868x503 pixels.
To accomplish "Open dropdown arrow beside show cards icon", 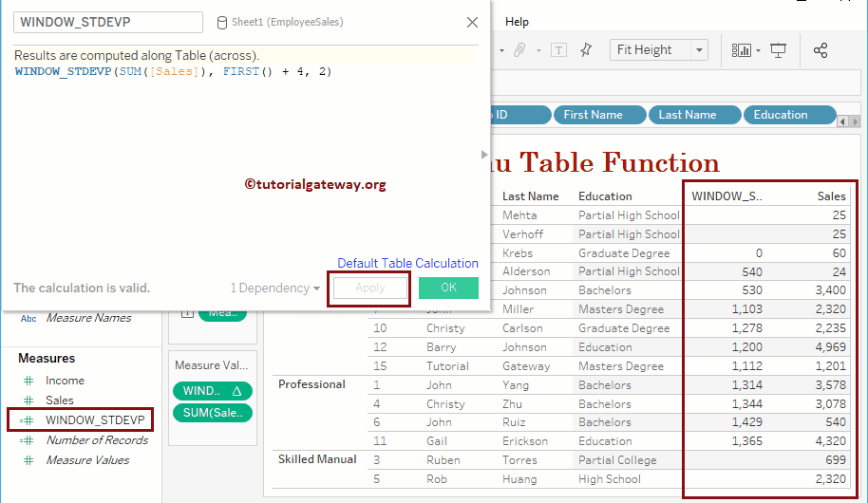I will coord(759,50).
